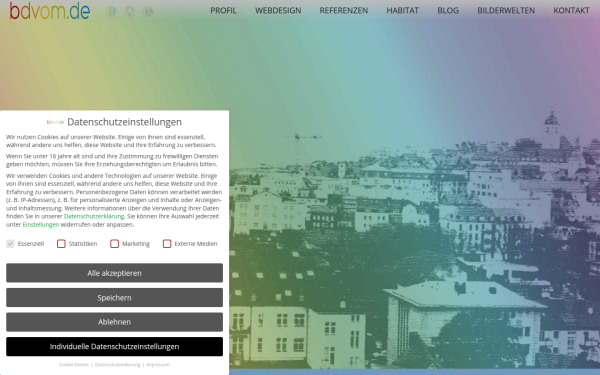Open the PROFIL menu item
Screen dimensions: 600x375
pos(223,11)
